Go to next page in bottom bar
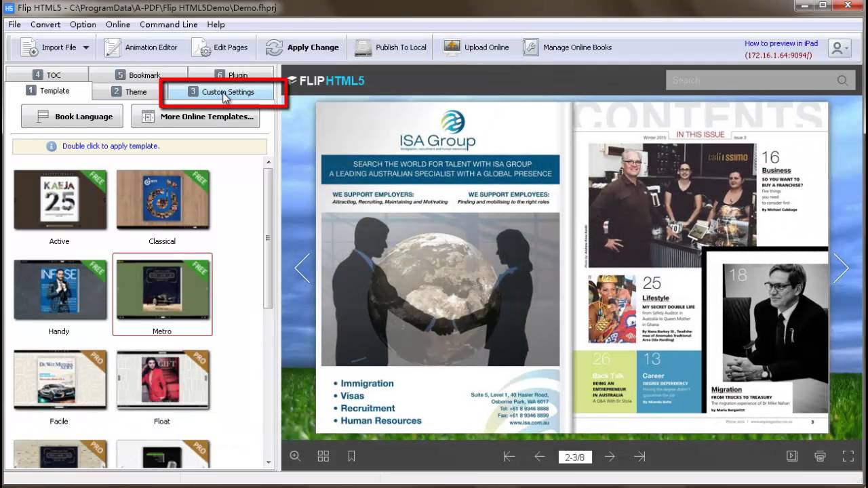This screenshot has width=868, height=488. (610, 457)
